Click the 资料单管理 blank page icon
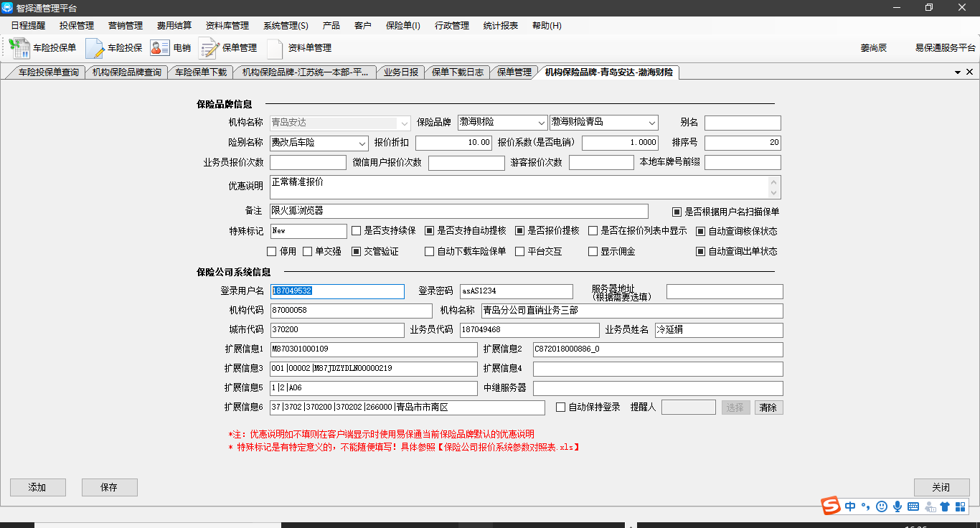The image size is (980, 528). coord(275,48)
